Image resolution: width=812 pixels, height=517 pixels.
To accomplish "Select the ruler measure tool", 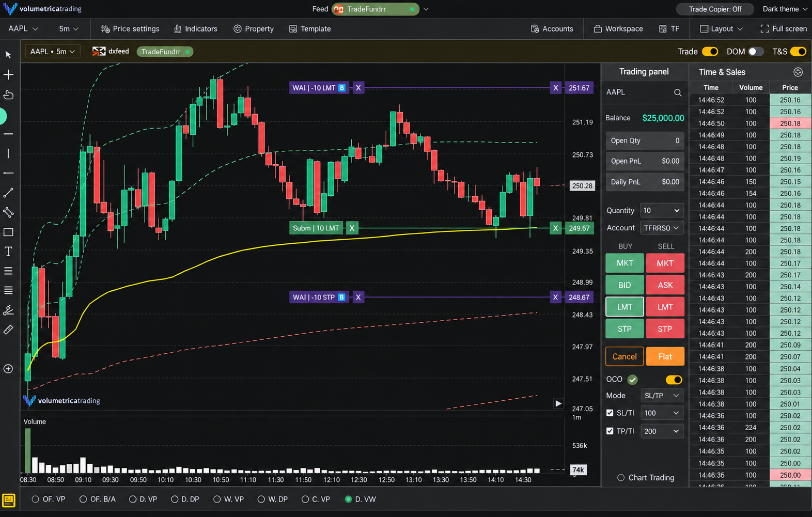I will 8,330.
